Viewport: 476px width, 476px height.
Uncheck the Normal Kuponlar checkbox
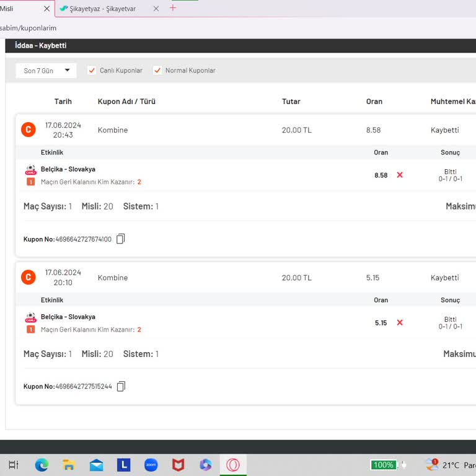[x=157, y=71]
